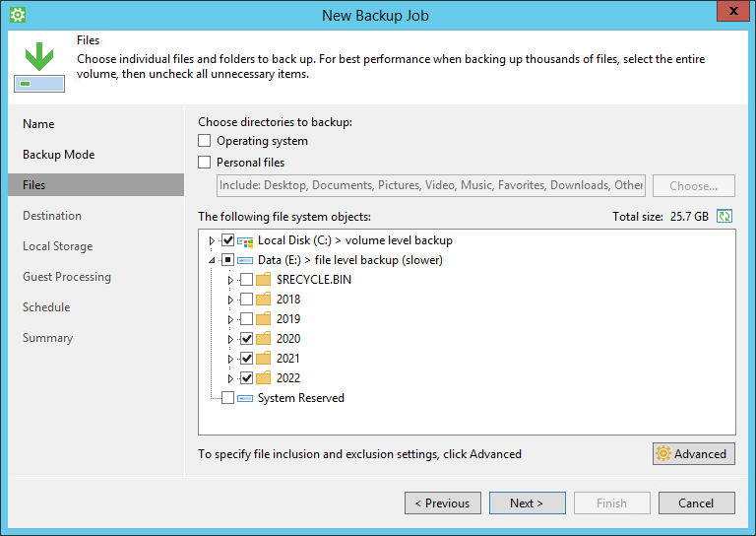This screenshot has height=536, width=756.
Task: Uncheck the 2020 folder checkbox
Action: pyautogui.click(x=246, y=339)
